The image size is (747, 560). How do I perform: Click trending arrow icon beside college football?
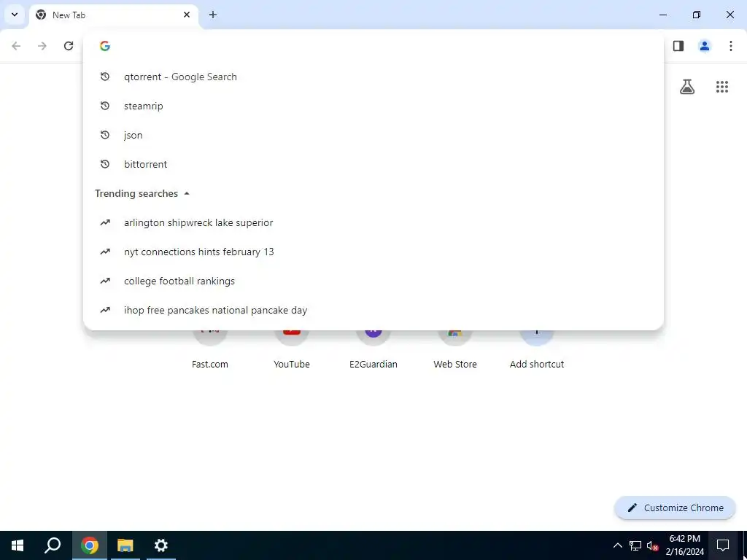[105, 281]
